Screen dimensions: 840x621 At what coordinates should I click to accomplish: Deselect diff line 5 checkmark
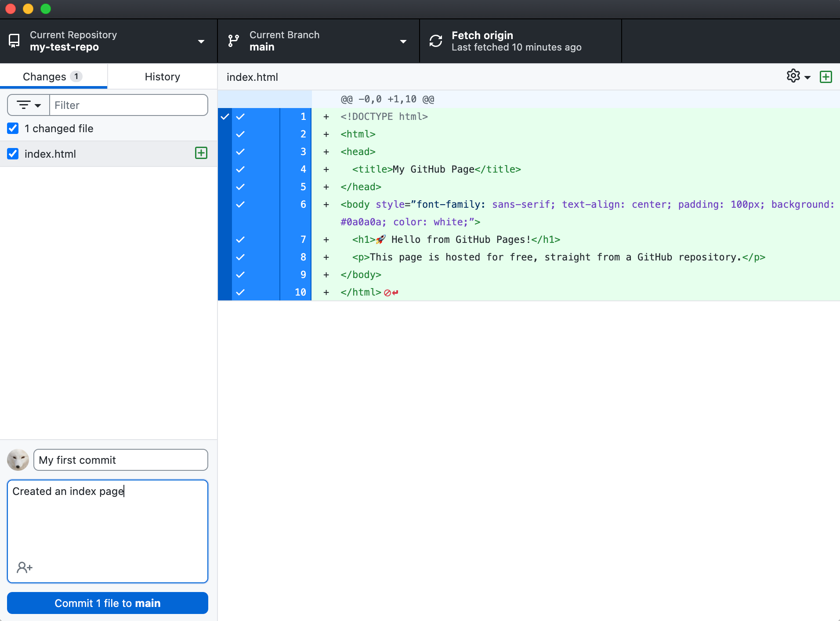(240, 187)
